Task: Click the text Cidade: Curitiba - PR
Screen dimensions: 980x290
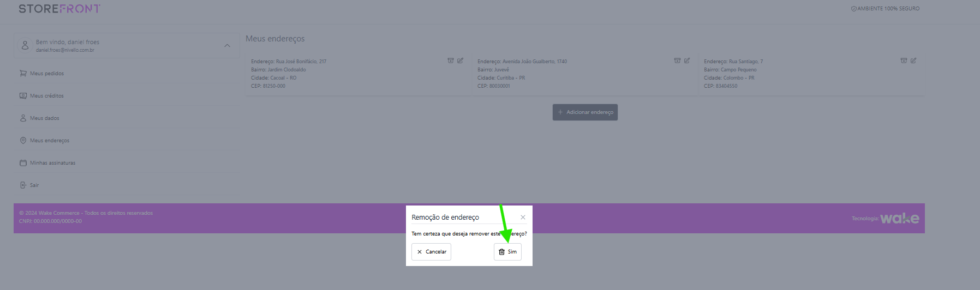Action: tap(501, 78)
